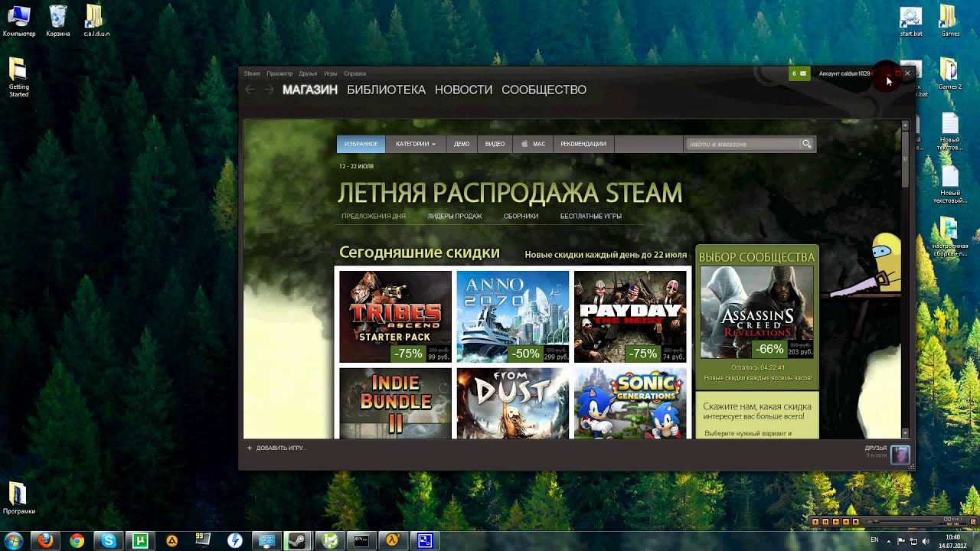Screen dimensions: 980x551
Task: Open ПРЕДЛОЖЕНИЯ ДНЯ sale tab
Action: click(374, 216)
